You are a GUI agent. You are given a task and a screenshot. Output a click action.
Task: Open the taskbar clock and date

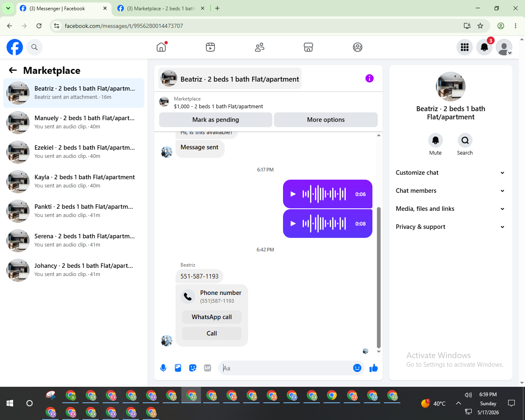(488, 403)
